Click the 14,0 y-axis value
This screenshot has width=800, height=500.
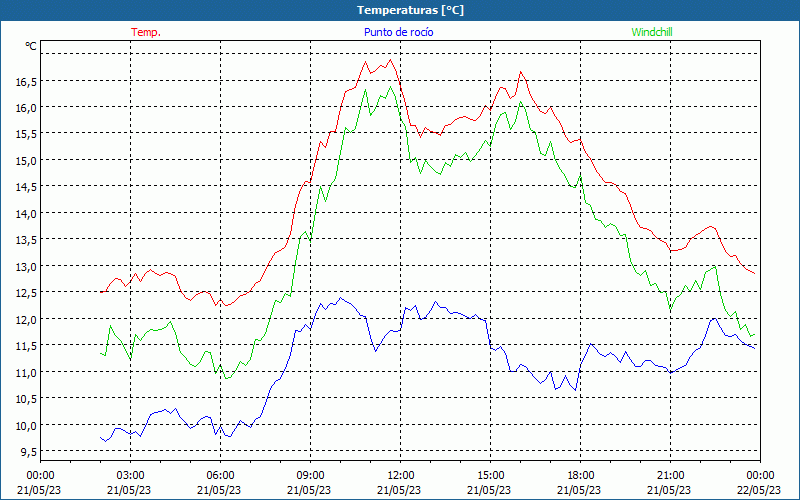pyautogui.click(x=26, y=214)
